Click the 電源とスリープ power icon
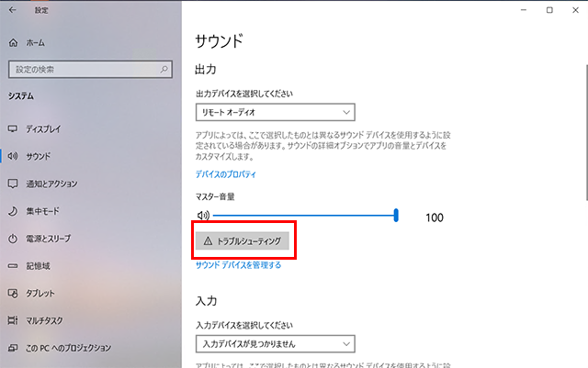 point(13,239)
